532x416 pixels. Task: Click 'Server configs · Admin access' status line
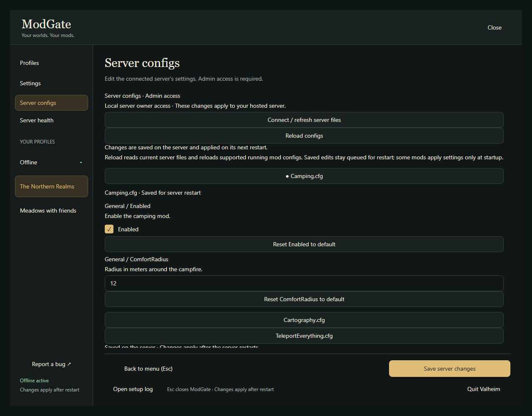click(143, 96)
